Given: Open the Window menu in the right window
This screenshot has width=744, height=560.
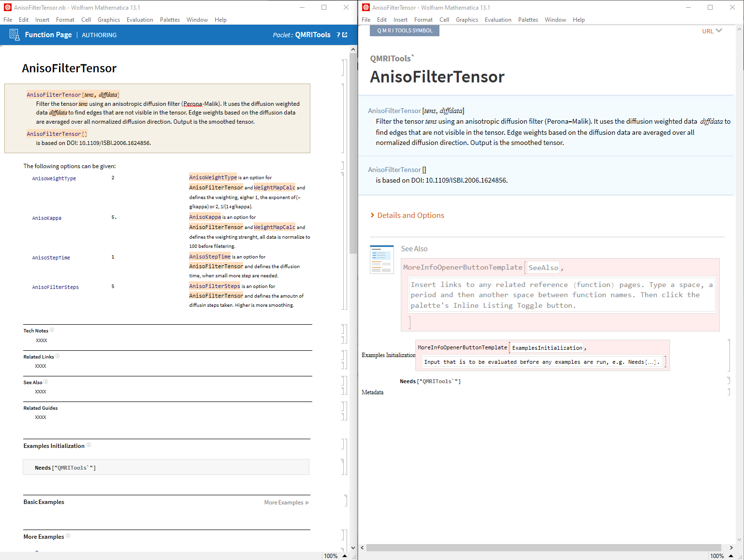Looking at the screenshot, I should [555, 20].
